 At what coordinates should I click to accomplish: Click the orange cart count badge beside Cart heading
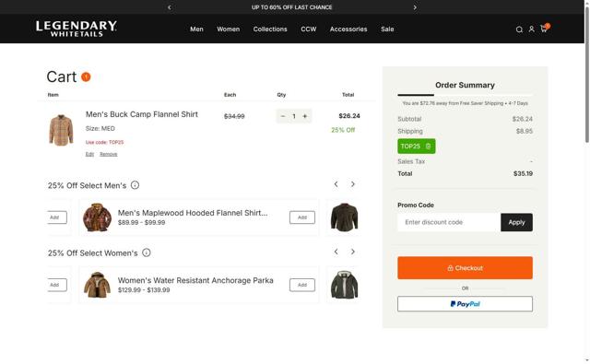pyautogui.click(x=86, y=76)
